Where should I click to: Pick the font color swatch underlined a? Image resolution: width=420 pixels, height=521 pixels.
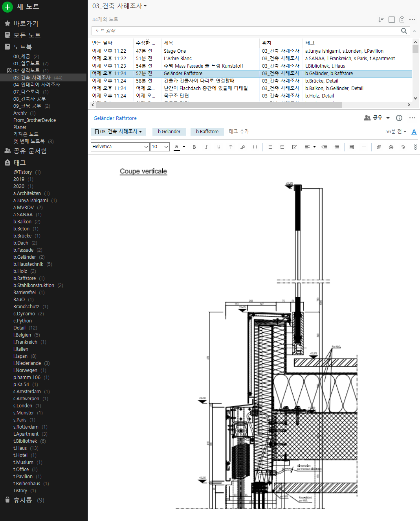click(177, 147)
